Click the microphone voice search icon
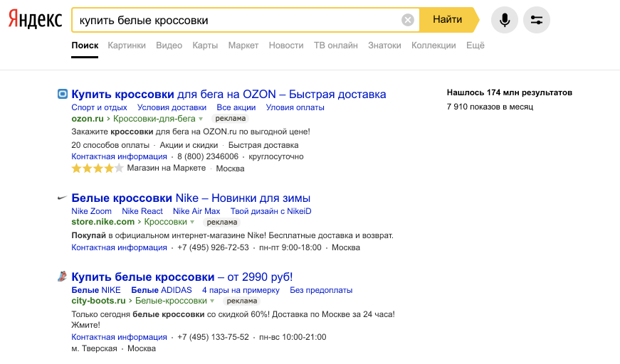Screen dimensions: 620x364 [x=505, y=20]
